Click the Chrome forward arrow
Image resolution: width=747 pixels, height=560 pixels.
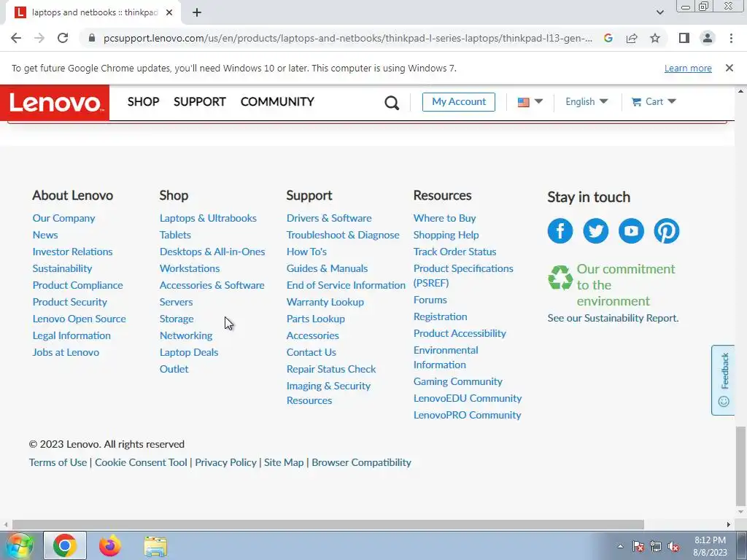coord(39,38)
